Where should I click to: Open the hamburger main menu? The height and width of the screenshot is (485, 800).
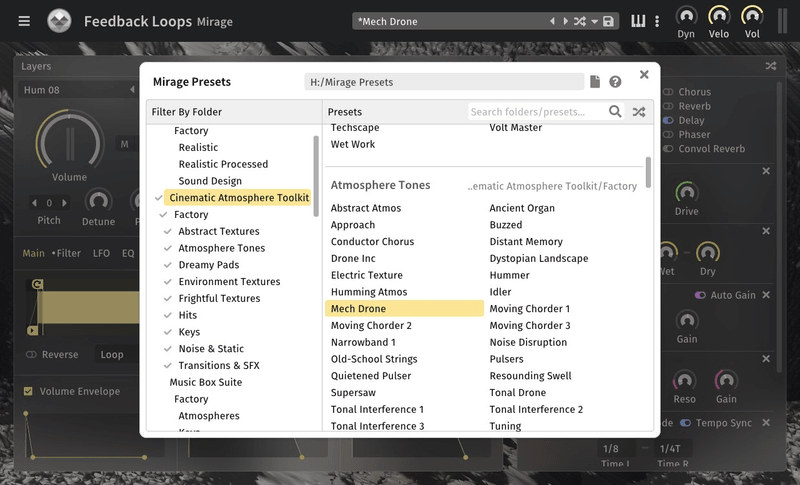point(24,21)
